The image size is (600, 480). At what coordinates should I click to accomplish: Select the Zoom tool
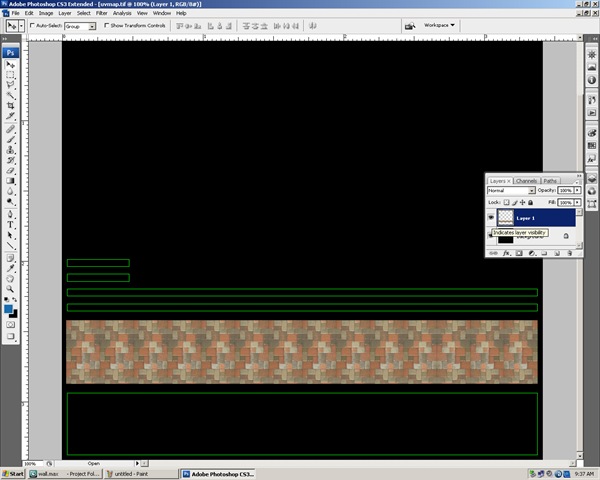click(x=10, y=289)
